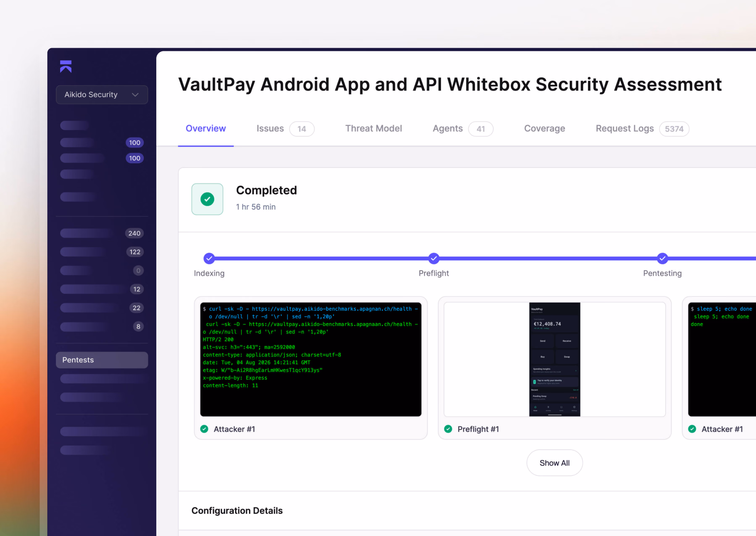Click the Completed status heading

tap(266, 190)
